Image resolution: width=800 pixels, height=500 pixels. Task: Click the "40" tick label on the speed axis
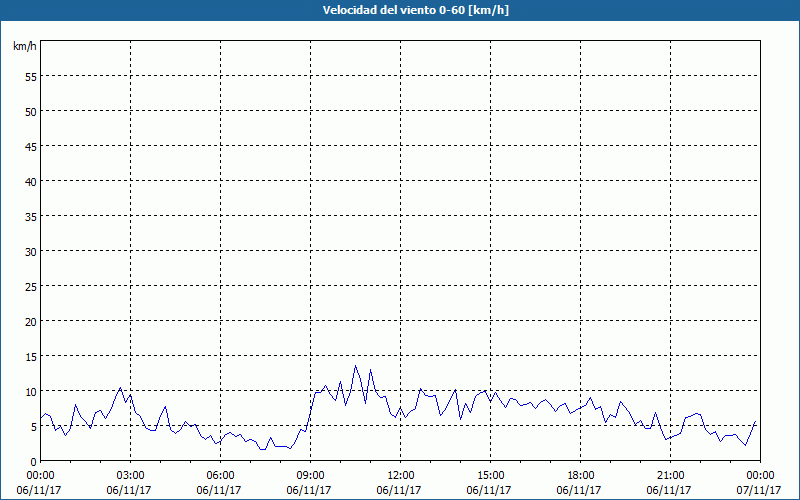click(31, 182)
